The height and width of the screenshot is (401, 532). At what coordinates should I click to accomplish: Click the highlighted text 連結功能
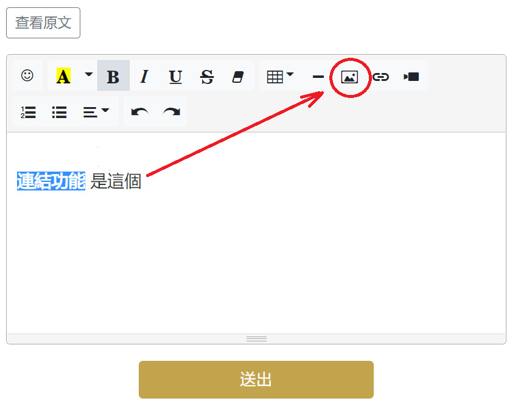click(x=51, y=181)
